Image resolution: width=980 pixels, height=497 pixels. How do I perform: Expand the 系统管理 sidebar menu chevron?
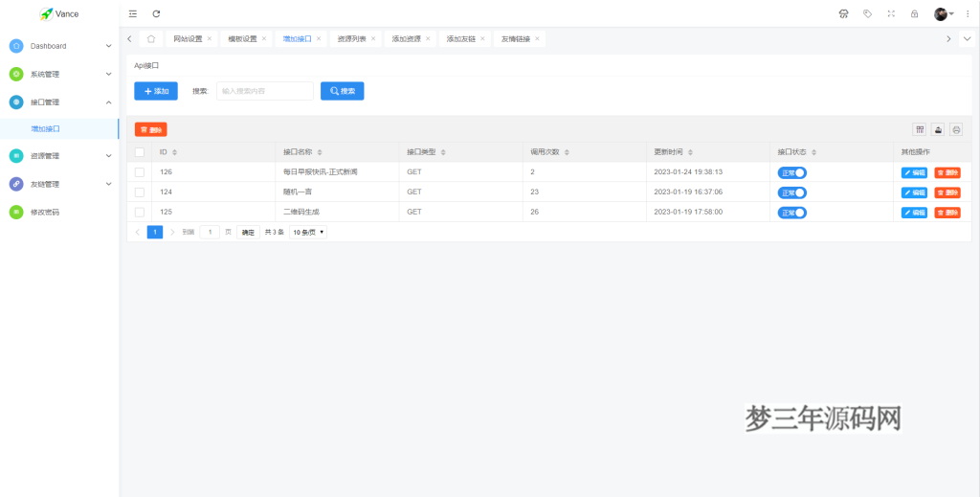click(x=108, y=75)
